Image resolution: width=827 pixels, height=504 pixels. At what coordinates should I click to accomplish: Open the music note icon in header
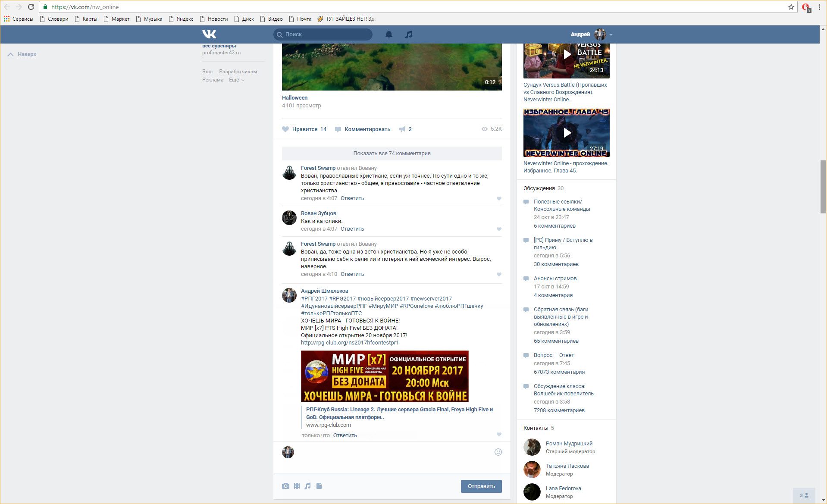pos(409,34)
